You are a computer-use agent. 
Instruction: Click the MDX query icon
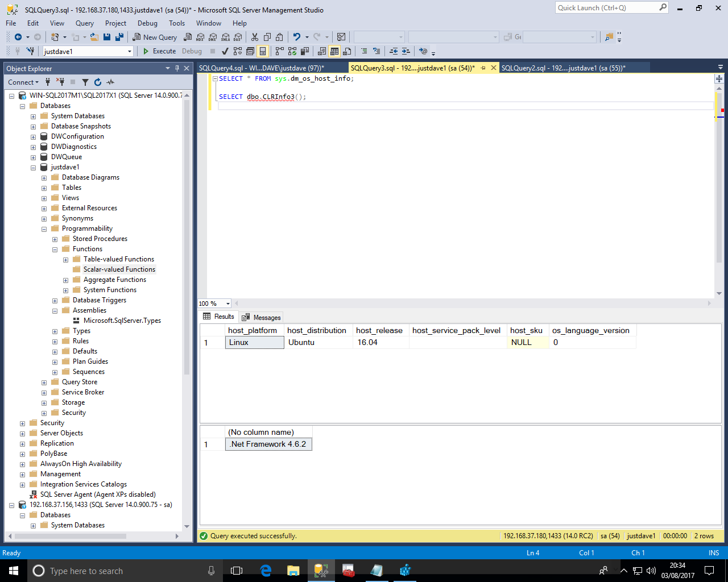[x=200, y=37]
